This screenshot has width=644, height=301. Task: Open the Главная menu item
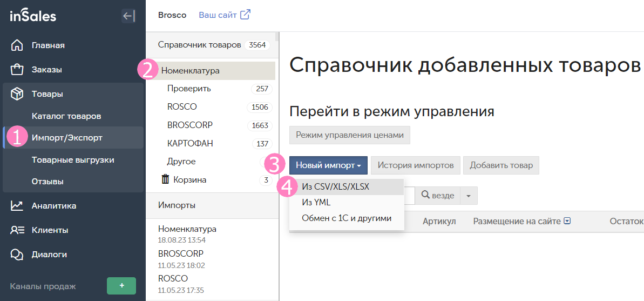coord(48,45)
